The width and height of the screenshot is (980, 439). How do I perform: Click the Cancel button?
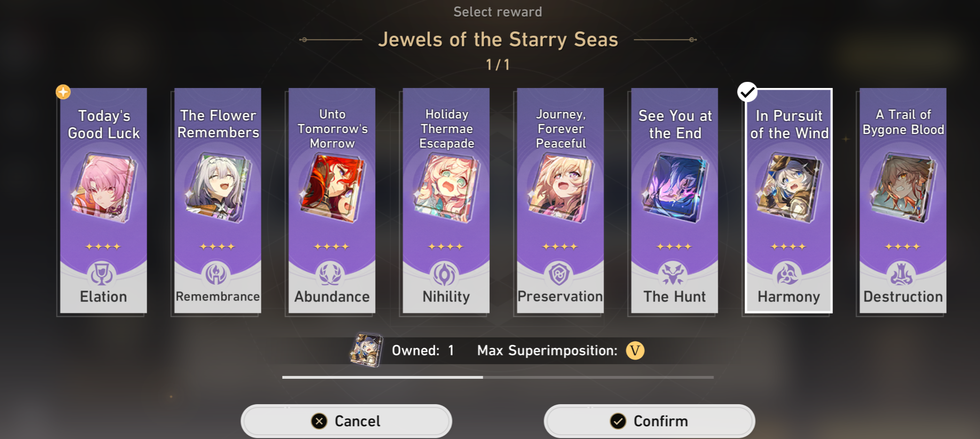point(346,421)
